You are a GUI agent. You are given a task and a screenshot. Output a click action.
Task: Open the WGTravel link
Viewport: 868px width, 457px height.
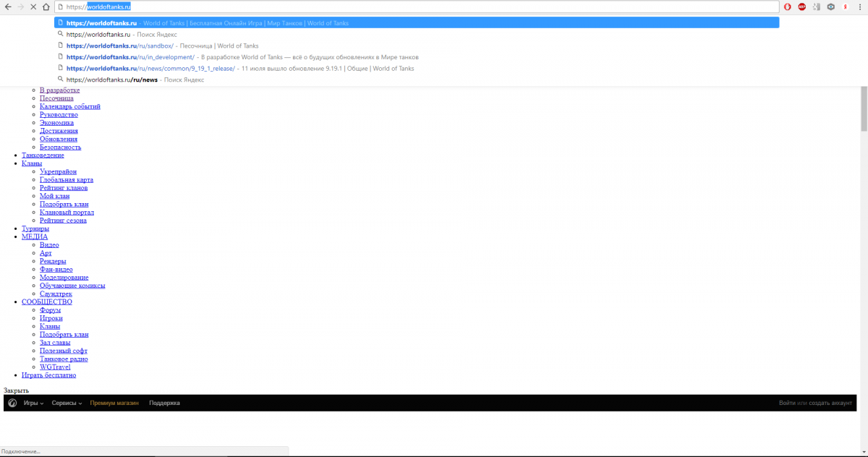coord(55,367)
